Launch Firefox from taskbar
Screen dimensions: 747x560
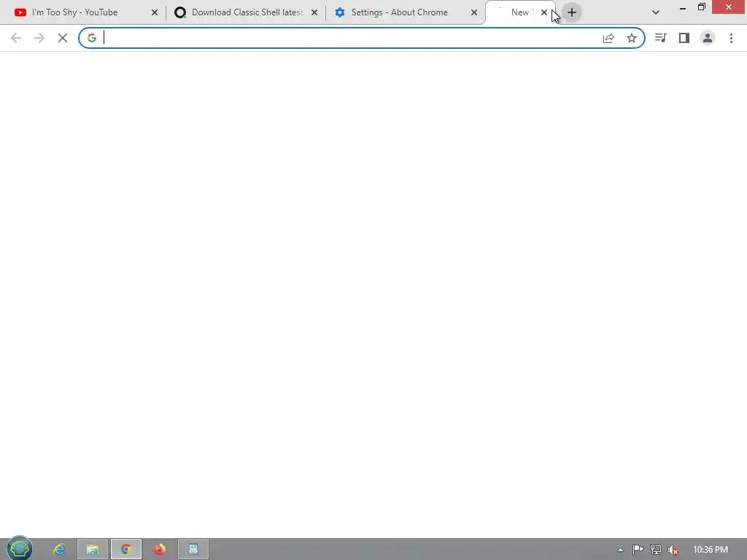160,549
